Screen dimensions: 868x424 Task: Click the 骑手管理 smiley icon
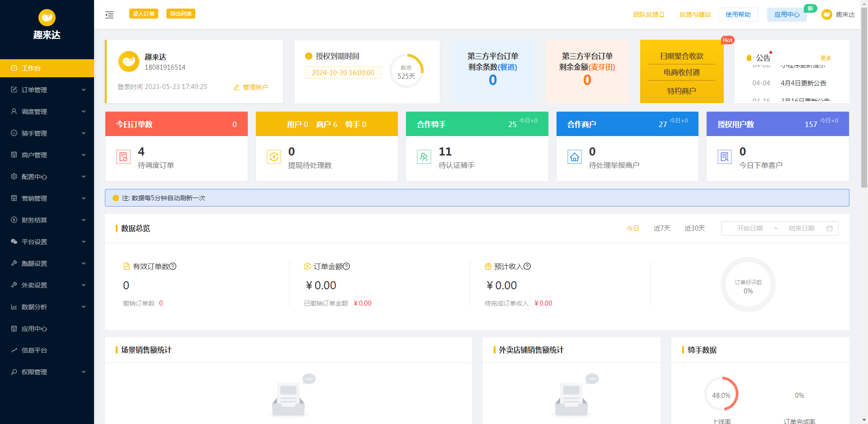tap(14, 133)
